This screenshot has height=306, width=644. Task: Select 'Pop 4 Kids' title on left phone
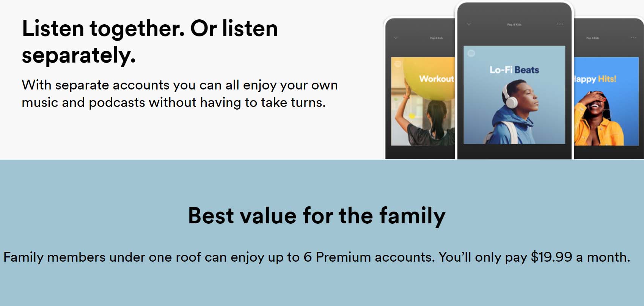[x=437, y=38]
